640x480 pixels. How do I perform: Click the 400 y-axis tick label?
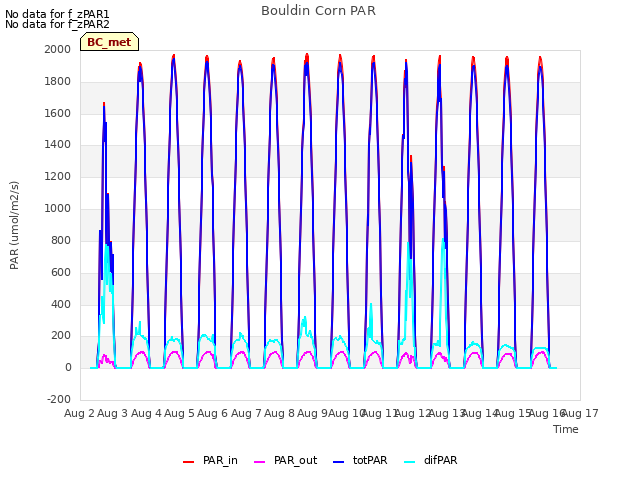point(61,304)
